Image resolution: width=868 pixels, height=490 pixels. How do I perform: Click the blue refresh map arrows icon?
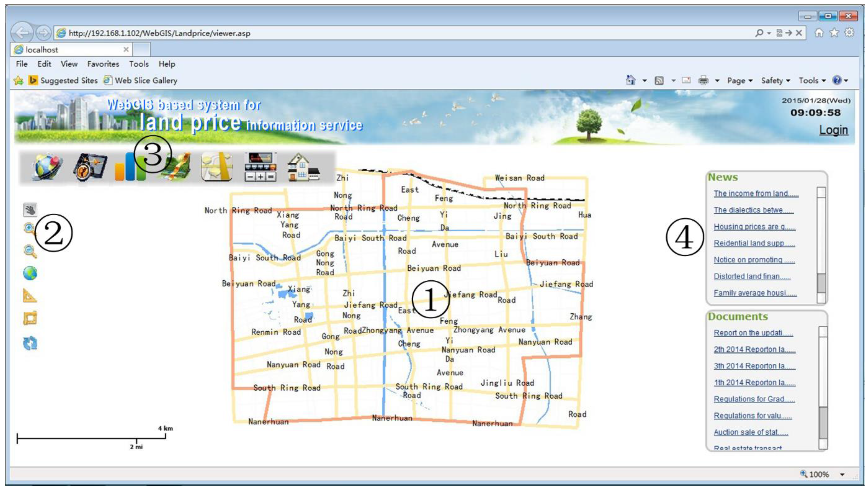click(30, 343)
